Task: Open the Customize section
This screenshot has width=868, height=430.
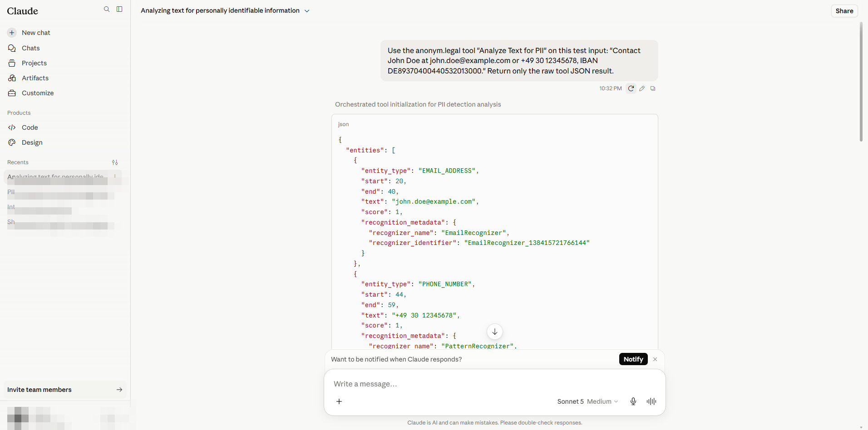Action: [x=65, y=93]
